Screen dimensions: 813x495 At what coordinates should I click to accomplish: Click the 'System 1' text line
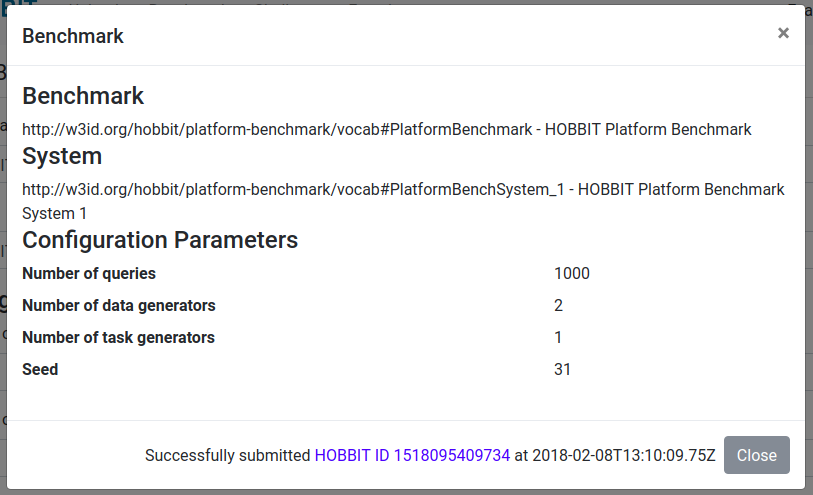point(54,214)
